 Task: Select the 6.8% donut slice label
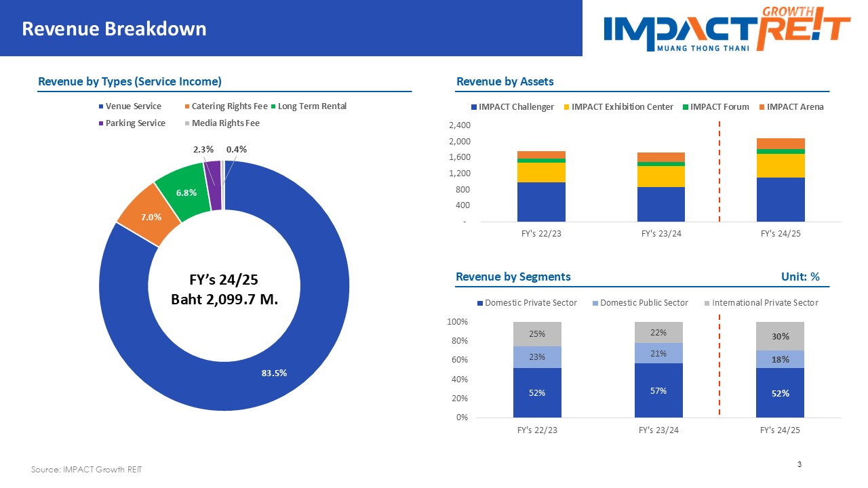click(186, 192)
